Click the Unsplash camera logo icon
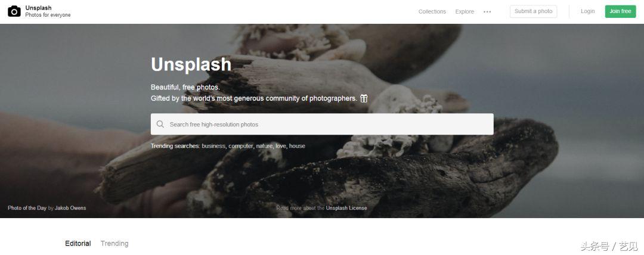This screenshot has width=644, height=255. 14,11
